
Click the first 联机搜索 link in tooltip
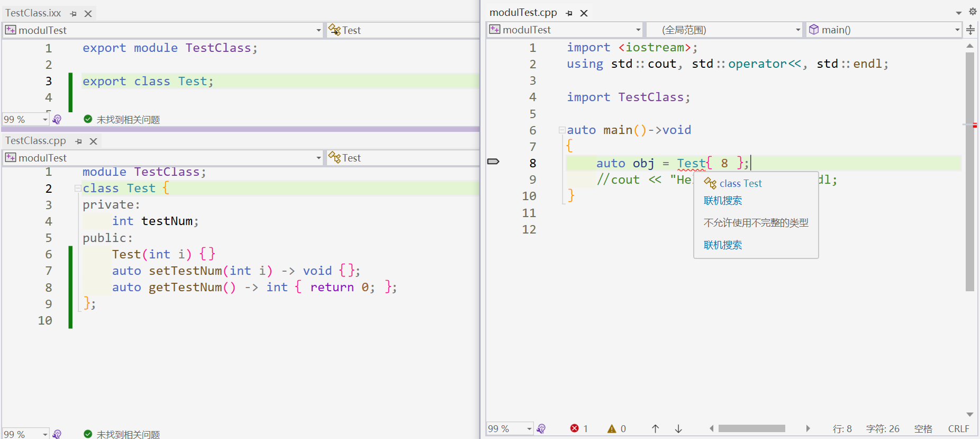(723, 201)
